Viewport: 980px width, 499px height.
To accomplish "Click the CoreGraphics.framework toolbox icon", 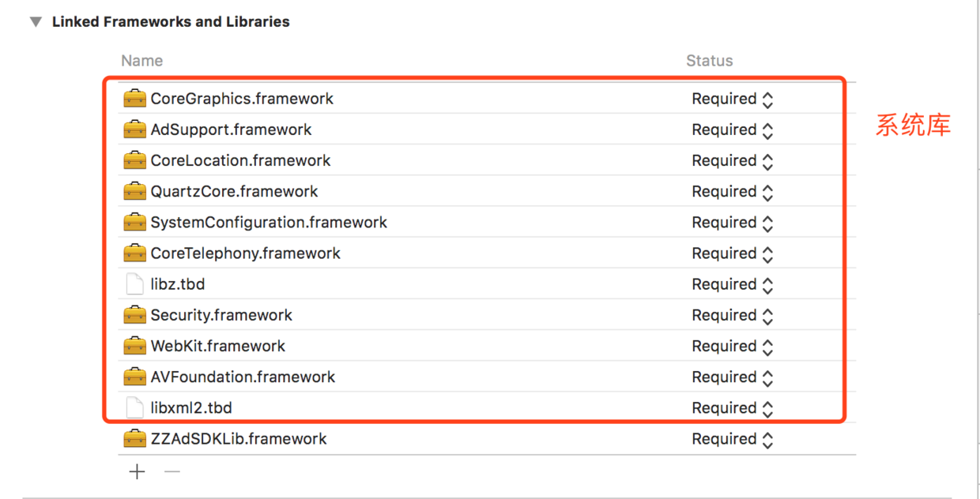I will [135, 99].
